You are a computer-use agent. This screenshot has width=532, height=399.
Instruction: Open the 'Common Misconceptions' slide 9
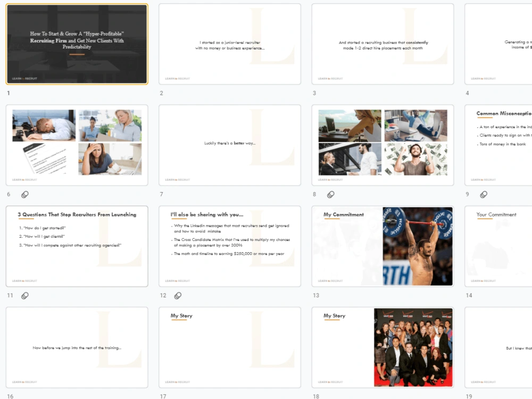pos(498,145)
